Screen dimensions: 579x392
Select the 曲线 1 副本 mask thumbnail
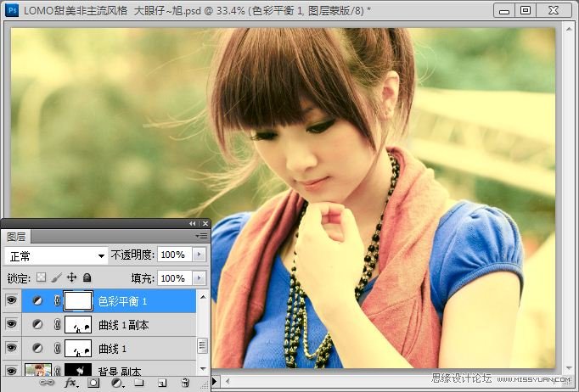pos(78,325)
